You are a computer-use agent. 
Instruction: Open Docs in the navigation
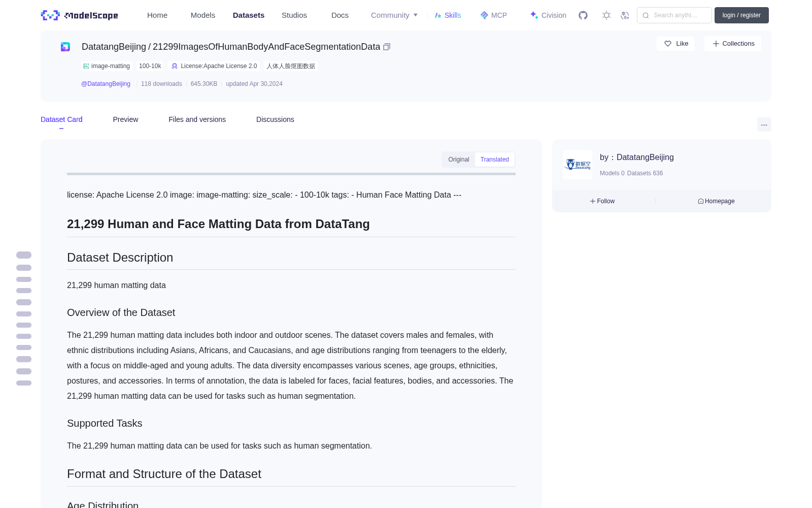point(340,15)
